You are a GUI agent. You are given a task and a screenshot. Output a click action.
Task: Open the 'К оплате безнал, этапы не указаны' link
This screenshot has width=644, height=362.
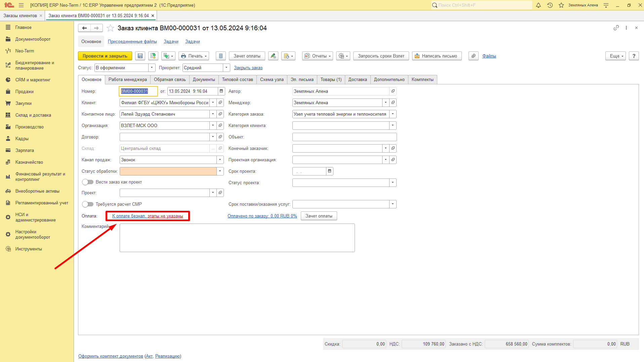pyautogui.click(x=148, y=216)
